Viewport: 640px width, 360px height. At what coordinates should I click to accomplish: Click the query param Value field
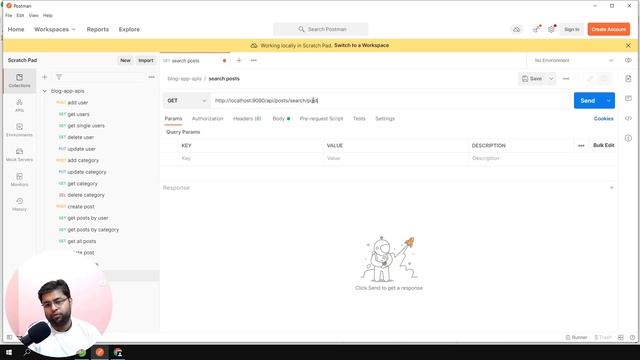click(x=395, y=158)
